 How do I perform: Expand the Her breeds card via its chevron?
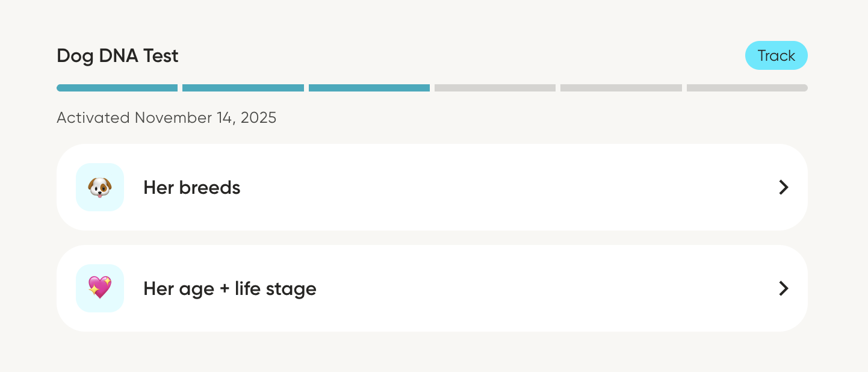(x=783, y=187)
